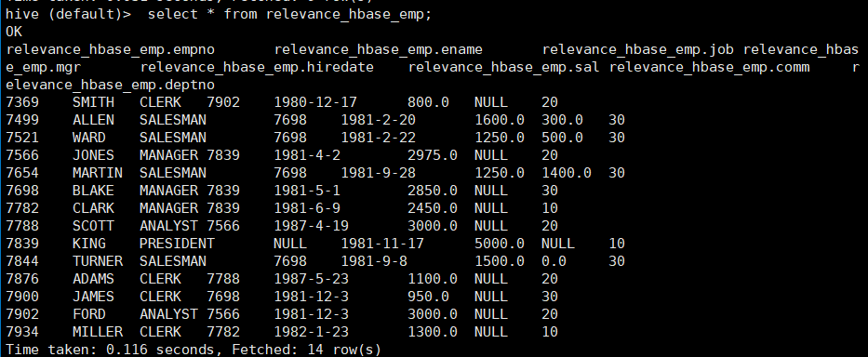Screen dimensions: 868x357
Task: Click commission value 0.0
Action: tap(554, 260)
